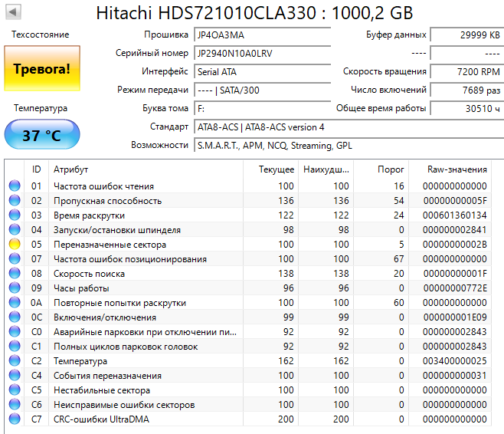Click status icon for C2 Температура row
Viewport: 504px width, 434px height.
pyautogui.click(x=15, y=360)
